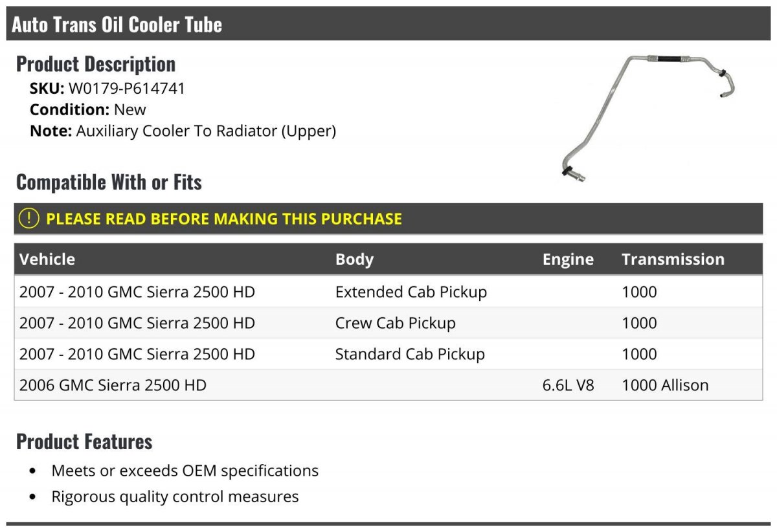Click the Product Description heading

(96, 64)
